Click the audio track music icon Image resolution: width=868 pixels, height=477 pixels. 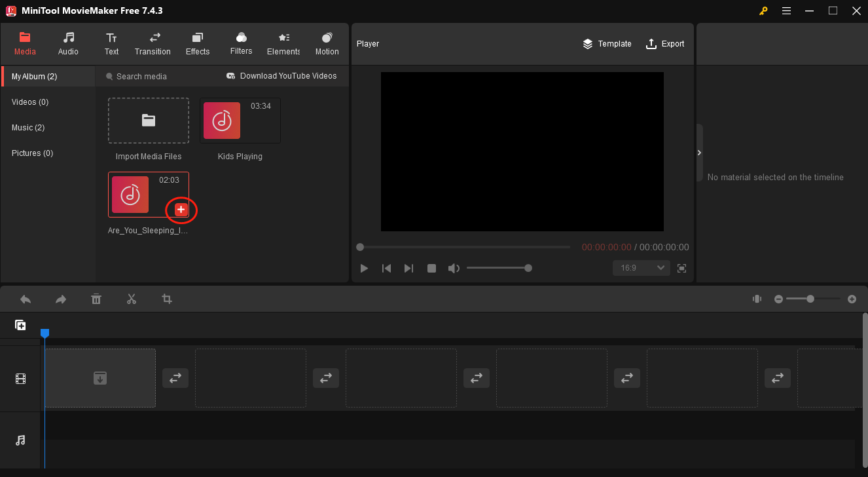click(20, 440)
